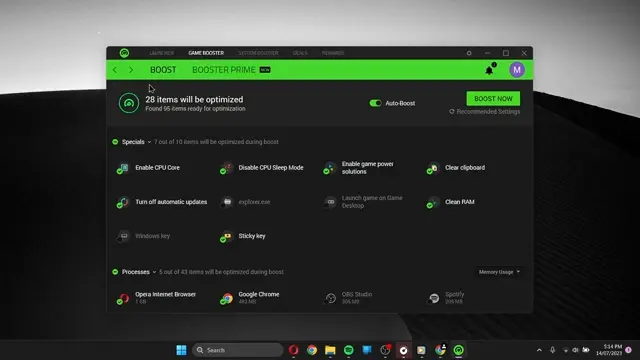The height and width of the screenshot is (360, 640).
Task: Open the user profile avatar M
Action: click(517, 70)
